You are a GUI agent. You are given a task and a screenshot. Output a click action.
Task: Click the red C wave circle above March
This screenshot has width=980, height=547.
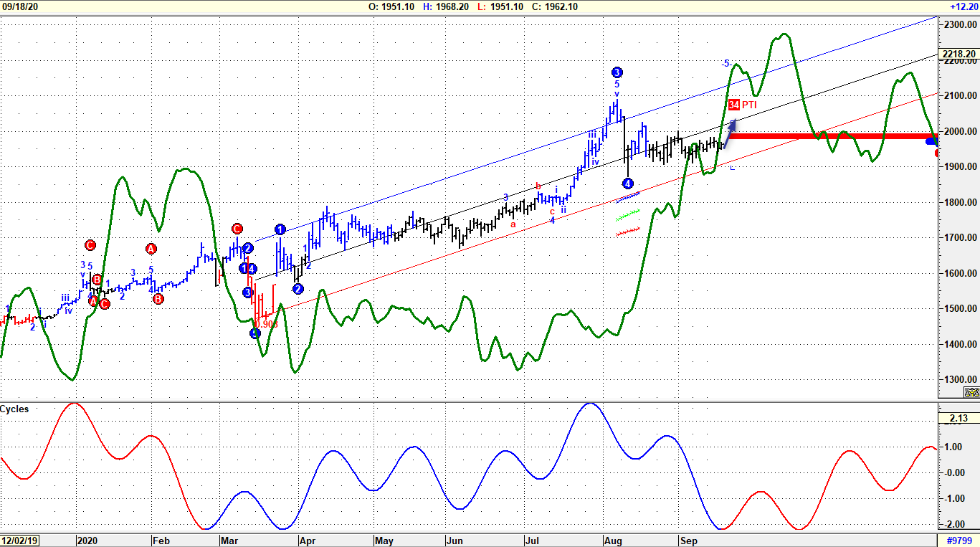pos(237,229)
